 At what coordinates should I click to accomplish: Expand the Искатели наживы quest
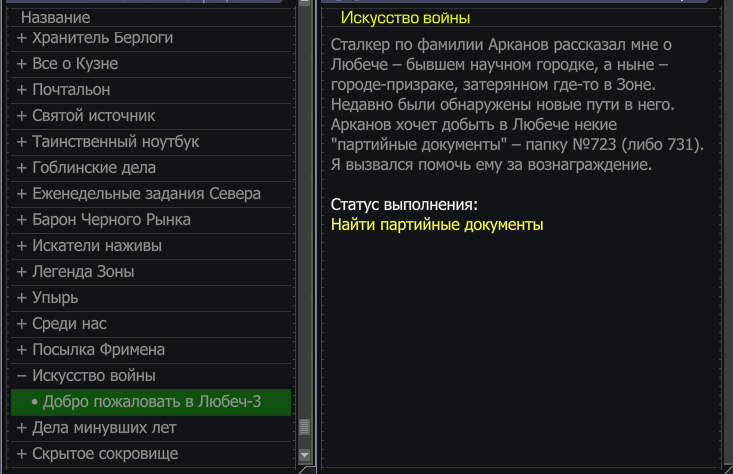point(22,246)
